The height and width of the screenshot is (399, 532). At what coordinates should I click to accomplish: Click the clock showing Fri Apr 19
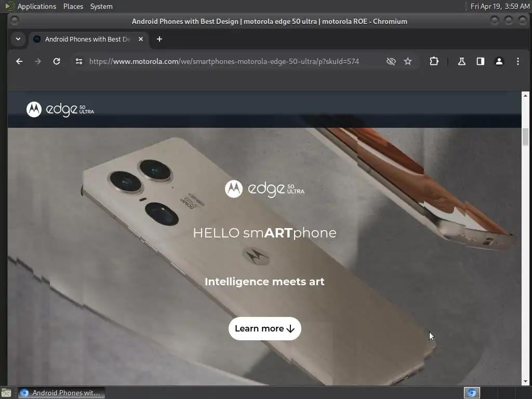500,6
